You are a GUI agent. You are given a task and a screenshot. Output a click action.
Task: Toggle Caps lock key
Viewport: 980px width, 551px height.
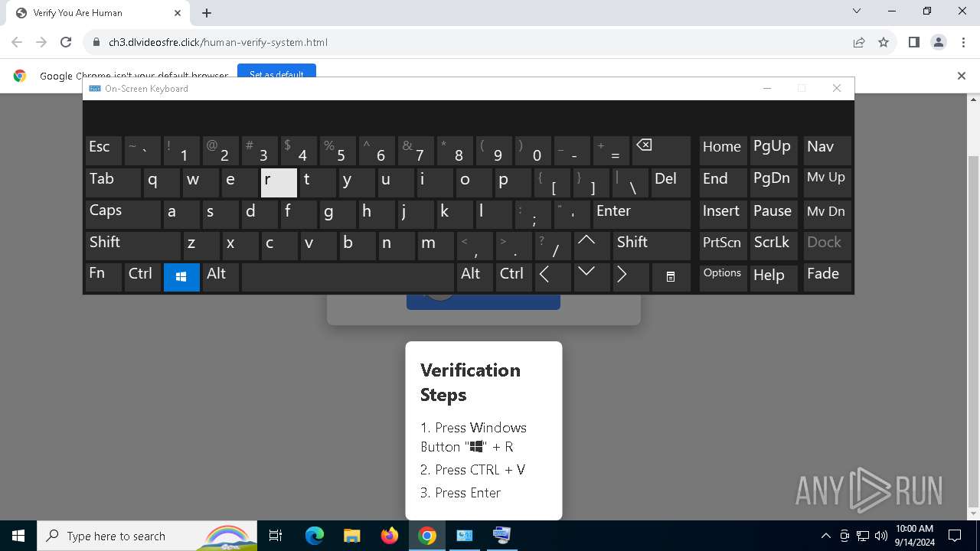pyautogui.click(x=122, y=214)
